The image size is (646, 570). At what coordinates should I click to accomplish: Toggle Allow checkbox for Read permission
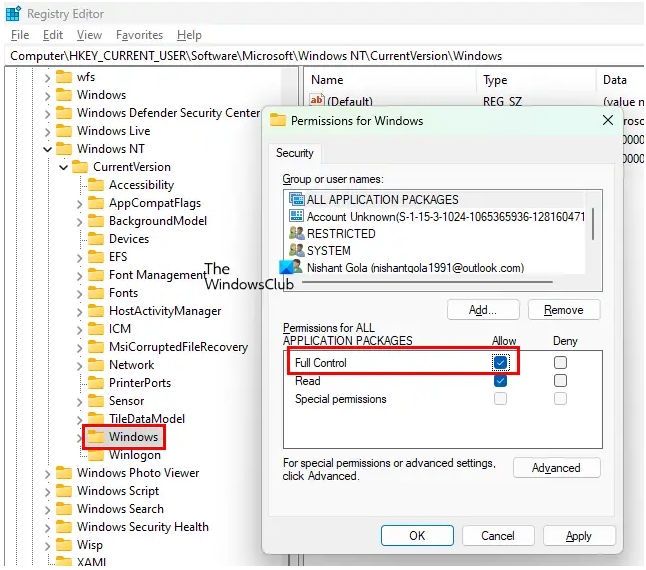pos(501,381)
